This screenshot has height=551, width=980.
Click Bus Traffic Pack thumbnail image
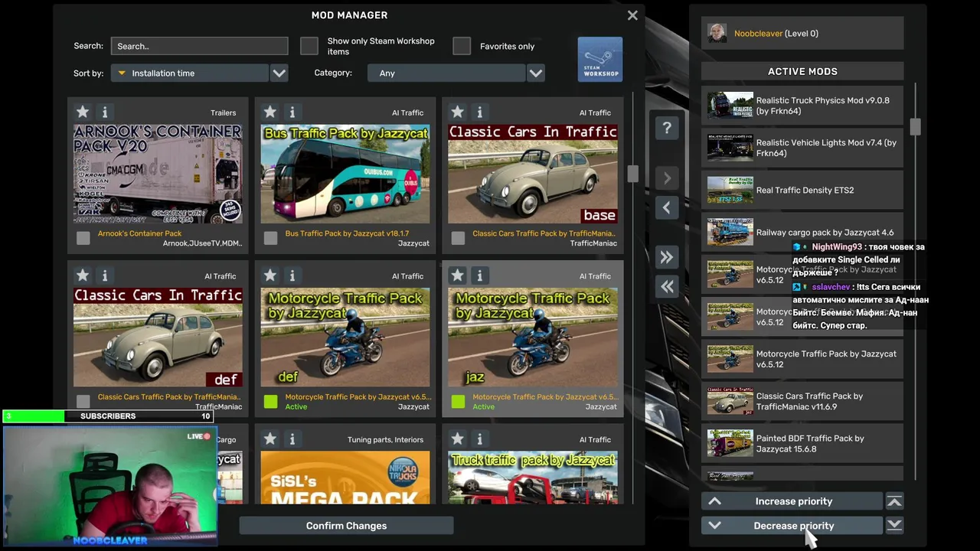pyautogui.click(x=345, y=174)
